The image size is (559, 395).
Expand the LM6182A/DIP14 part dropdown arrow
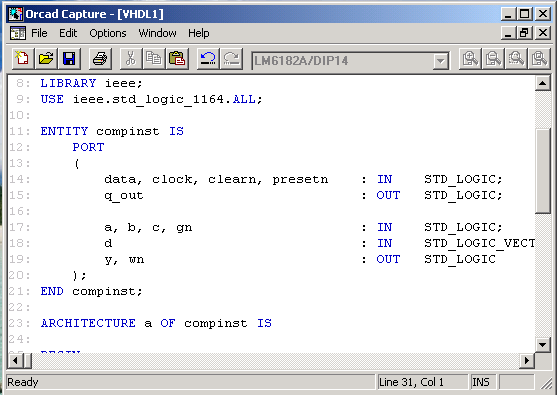441,61
